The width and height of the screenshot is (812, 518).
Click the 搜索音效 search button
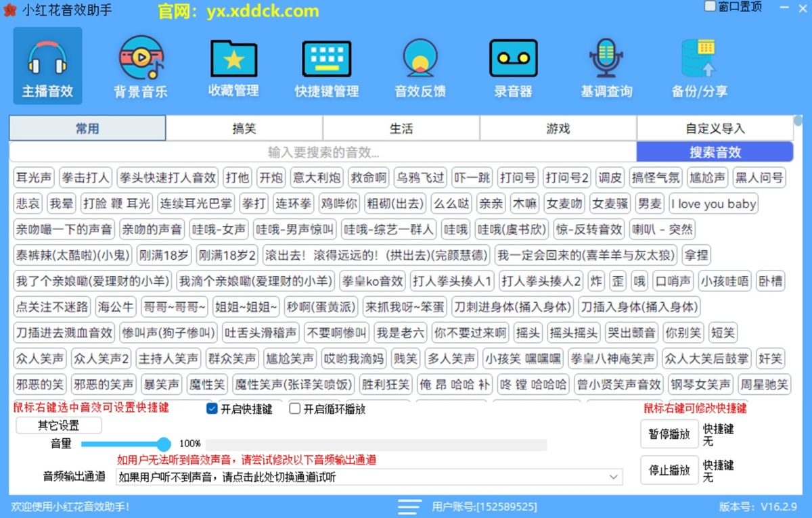pyautogui.click(x=714, y=151)
